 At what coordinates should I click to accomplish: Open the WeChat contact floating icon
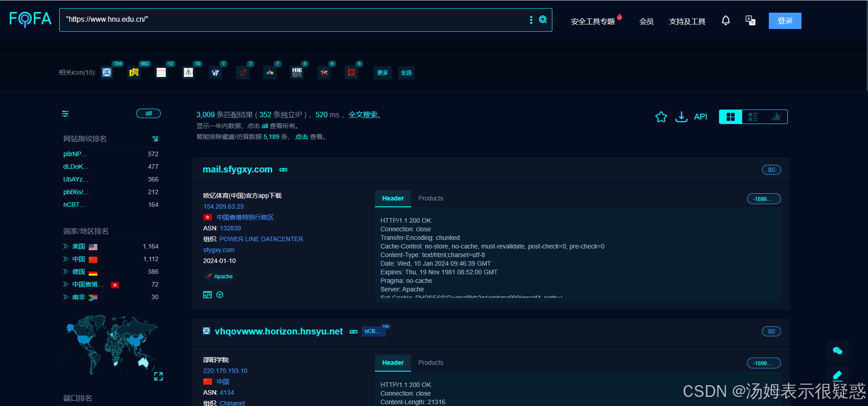tap(837, 351)
